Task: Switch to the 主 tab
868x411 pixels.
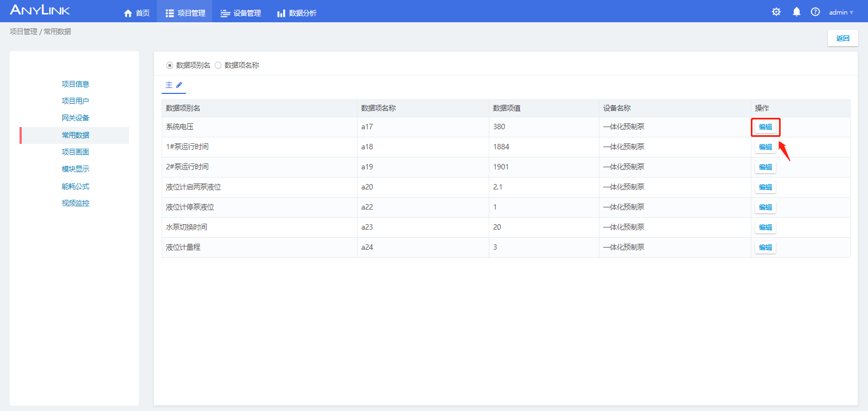Action: click(x=169, y=85)
